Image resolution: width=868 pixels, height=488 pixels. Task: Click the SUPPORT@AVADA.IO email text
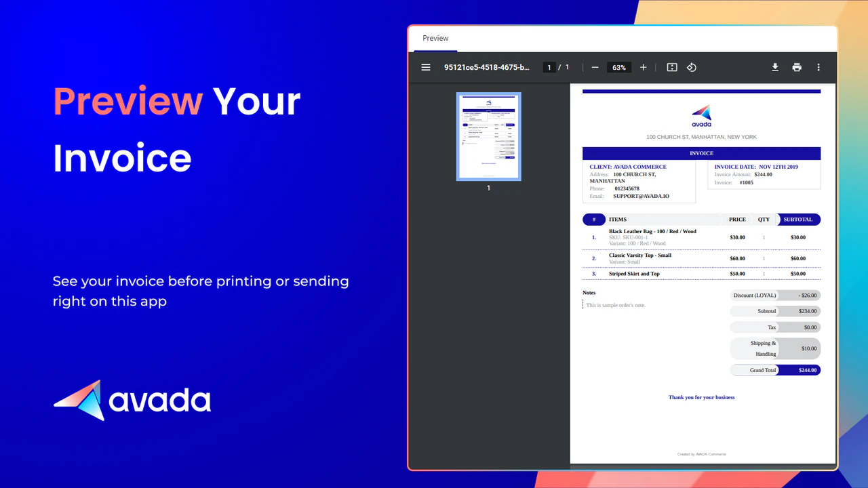[x=641, y=196]
